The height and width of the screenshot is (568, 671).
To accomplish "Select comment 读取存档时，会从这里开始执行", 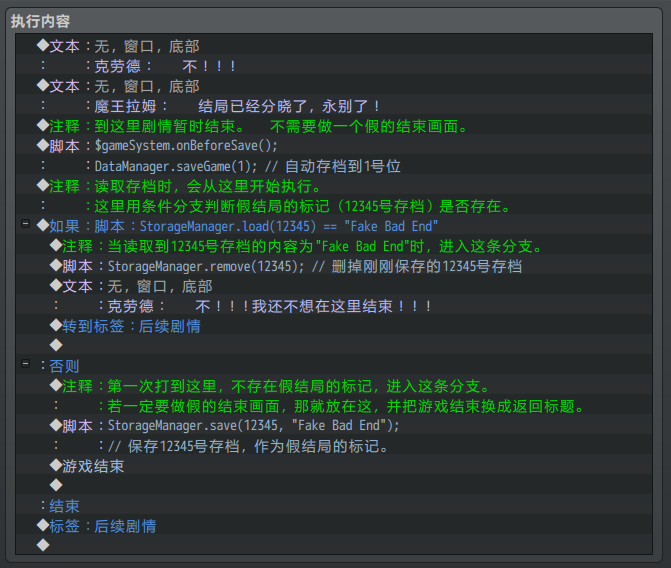I will click(x=334, y=186).
